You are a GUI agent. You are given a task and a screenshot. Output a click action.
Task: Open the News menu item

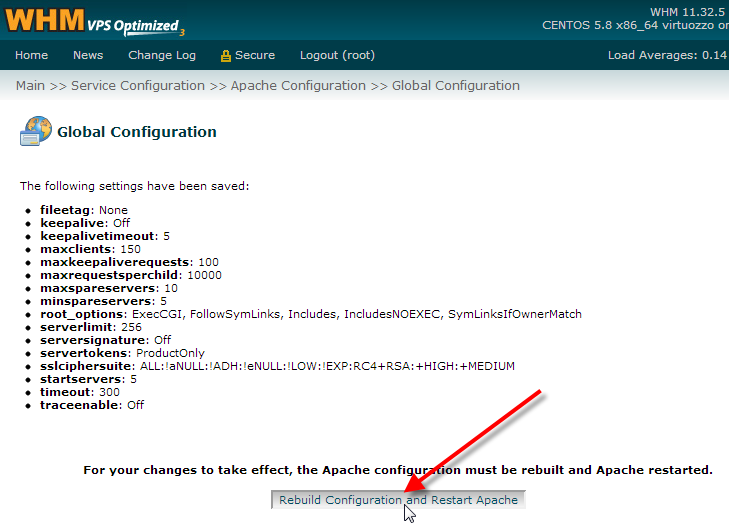[x=88, y=55]
